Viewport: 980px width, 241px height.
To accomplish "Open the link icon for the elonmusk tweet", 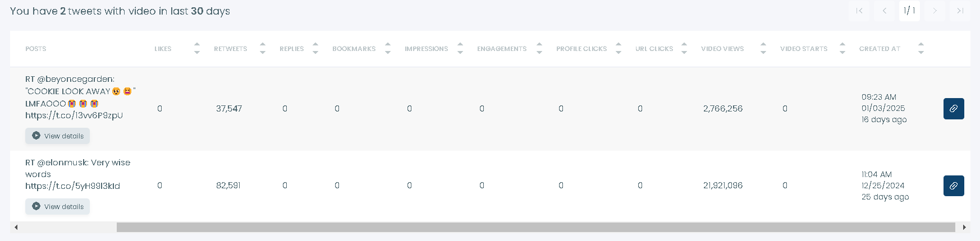I will 954,186.
